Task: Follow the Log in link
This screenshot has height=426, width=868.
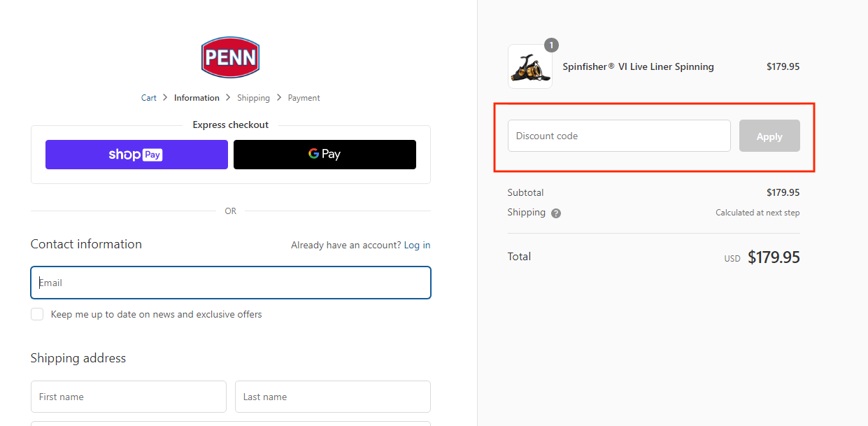Action: (417, 245)
